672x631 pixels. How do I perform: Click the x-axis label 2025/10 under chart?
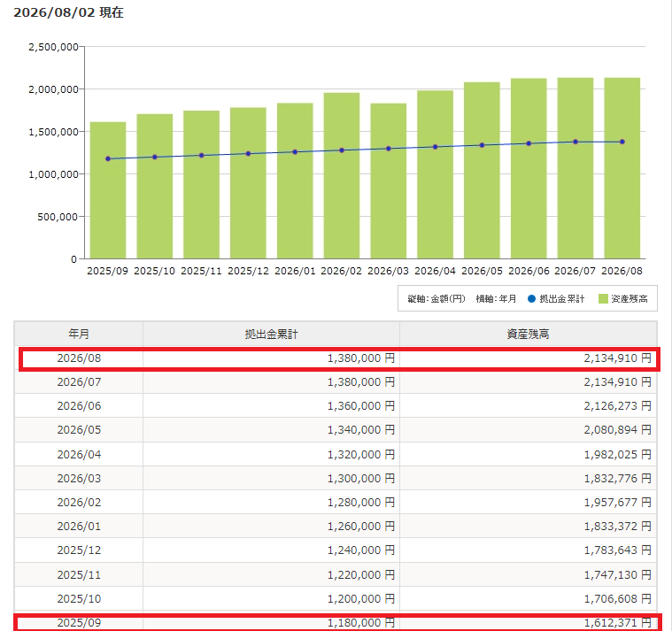point(154,271)
